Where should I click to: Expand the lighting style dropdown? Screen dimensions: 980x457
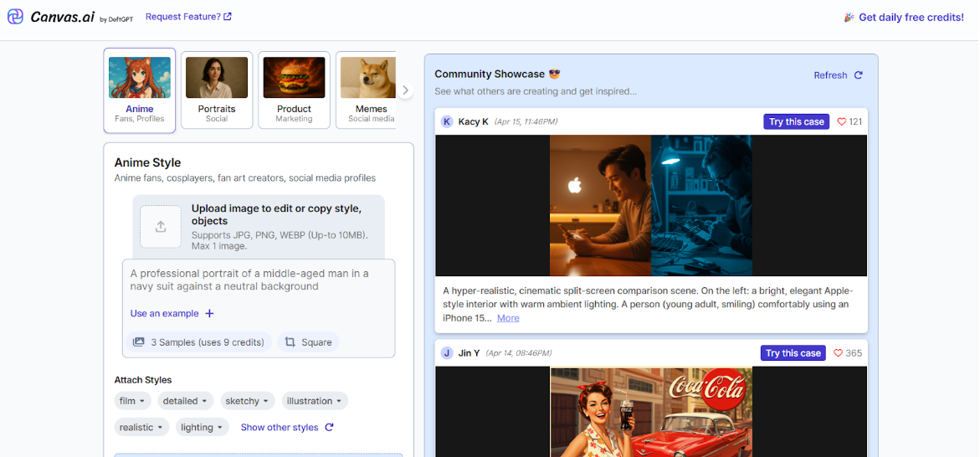[x=202, y=428]
